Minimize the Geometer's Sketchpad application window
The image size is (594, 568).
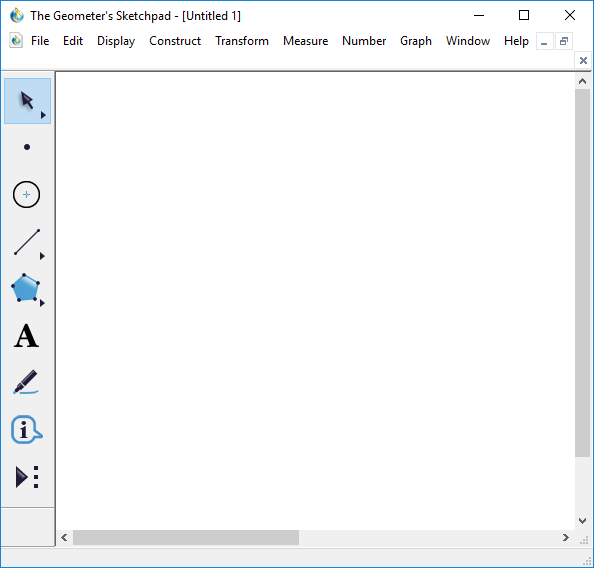(479, 16)
